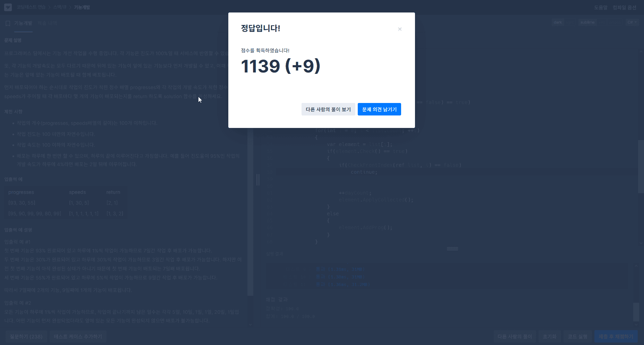Click the 입출력 예 설명 heading

tap(18, 230)
